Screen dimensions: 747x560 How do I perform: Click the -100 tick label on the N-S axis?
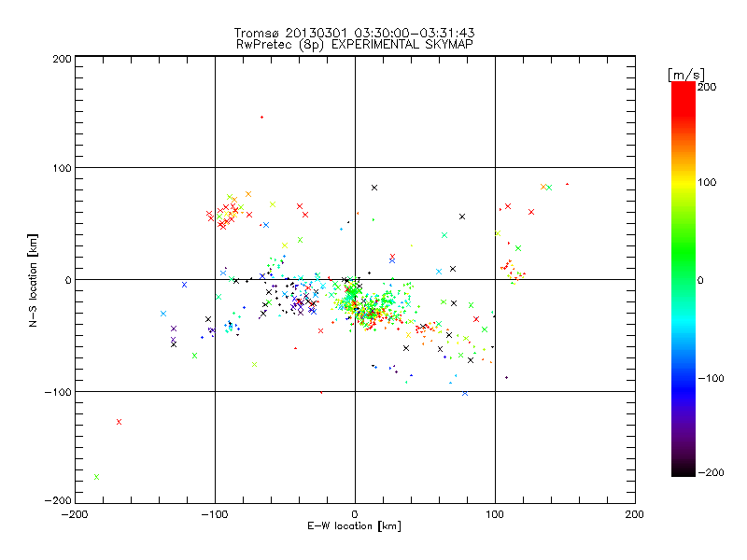(58, 392)
